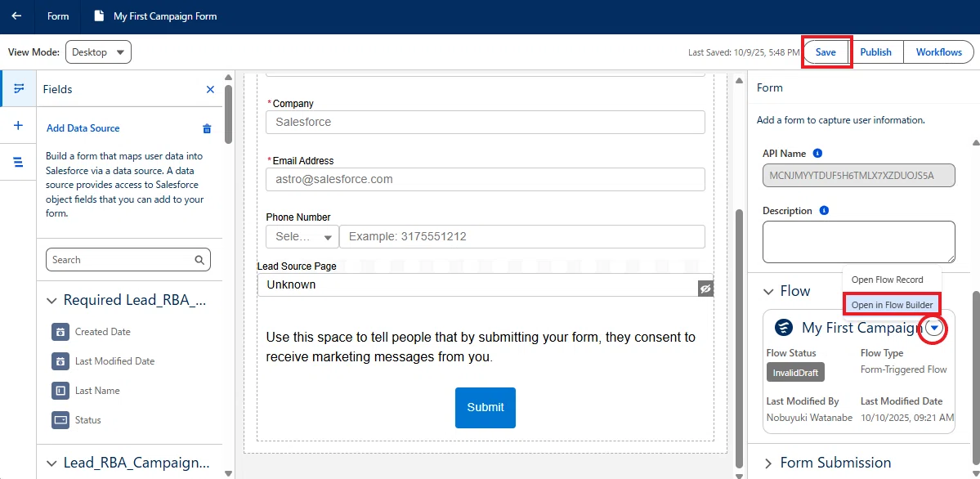This screenshot has width=980, height=479.
Task: Click the Last Modified Date field icon
Action: (x=60, y=360)
